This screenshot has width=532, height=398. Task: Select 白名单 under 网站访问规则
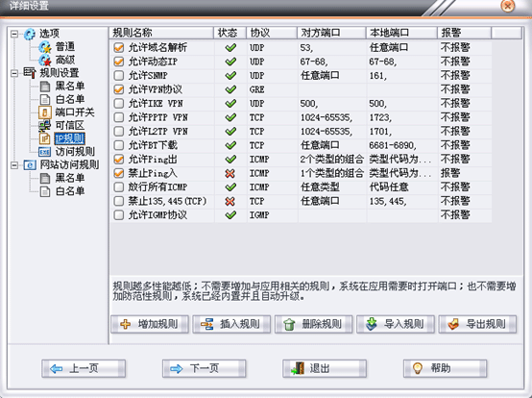tap(69, 191)
